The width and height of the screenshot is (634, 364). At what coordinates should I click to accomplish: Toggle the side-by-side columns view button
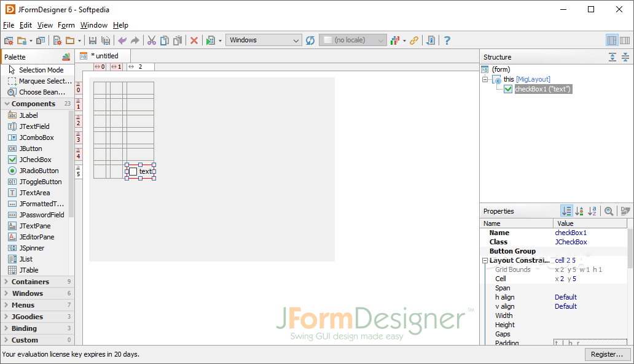click(625, 41)
